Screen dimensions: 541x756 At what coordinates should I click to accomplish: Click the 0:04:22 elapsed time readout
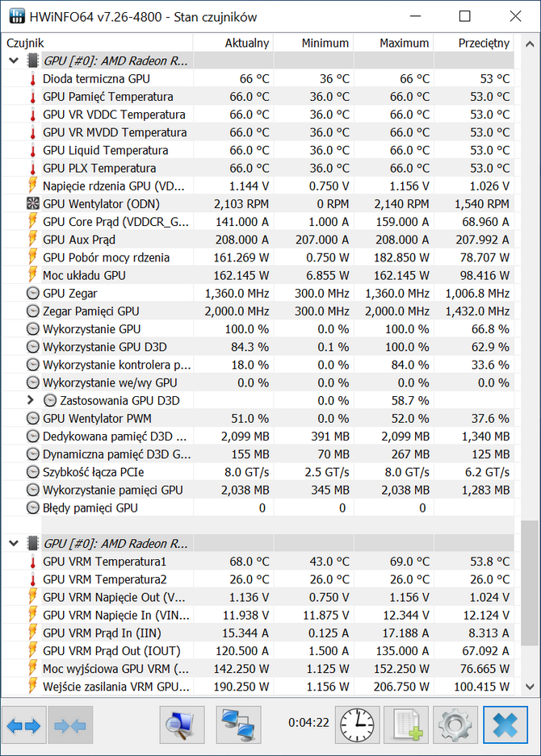coord(309,723)
